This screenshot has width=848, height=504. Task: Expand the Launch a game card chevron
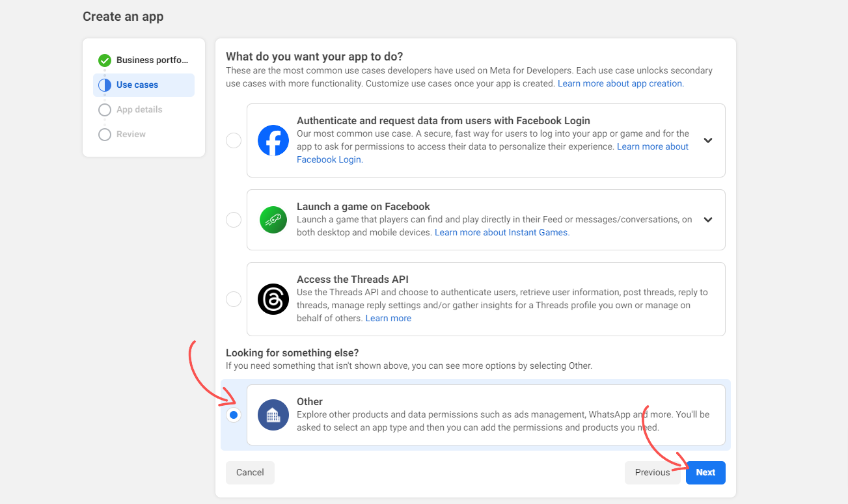(x=708, y=219)
